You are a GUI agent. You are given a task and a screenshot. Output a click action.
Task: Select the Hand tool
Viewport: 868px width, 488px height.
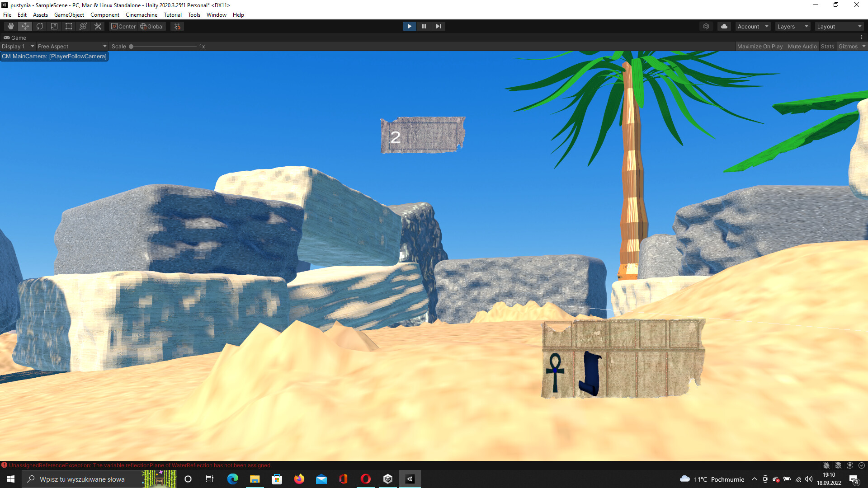(11, 26)
